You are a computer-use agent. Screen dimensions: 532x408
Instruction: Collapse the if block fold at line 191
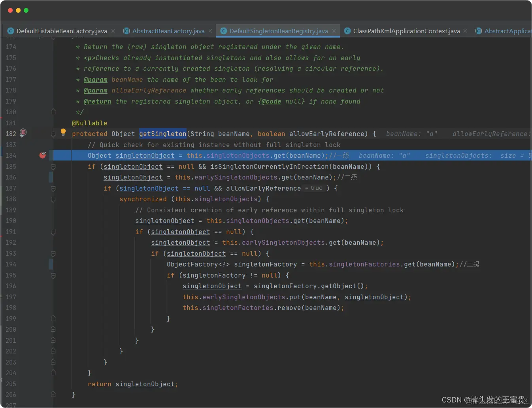coord(53,232)
